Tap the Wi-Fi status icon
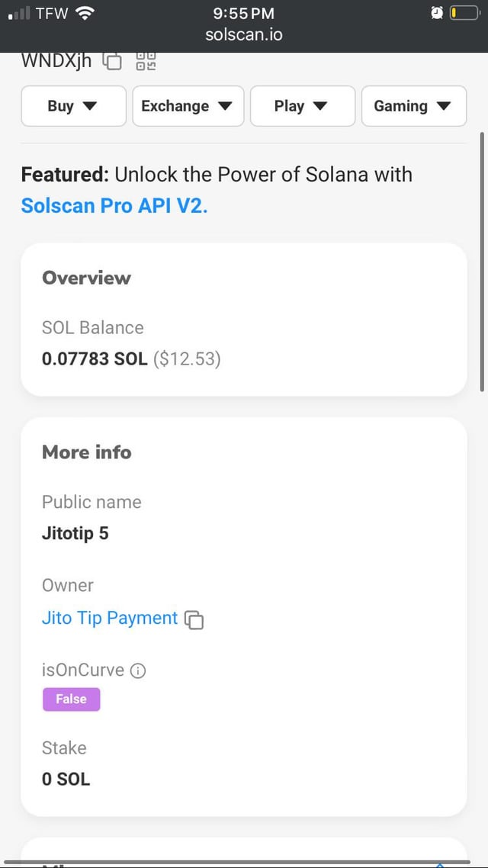Screen dimensions: 488x868 click(85, 13)
